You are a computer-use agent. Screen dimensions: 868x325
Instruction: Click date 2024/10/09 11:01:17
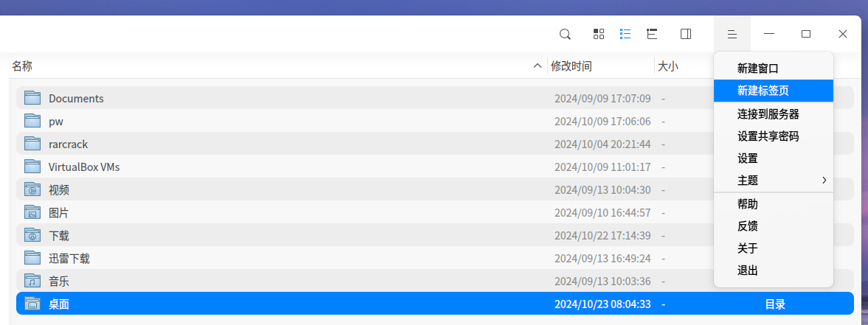[603, 167]
